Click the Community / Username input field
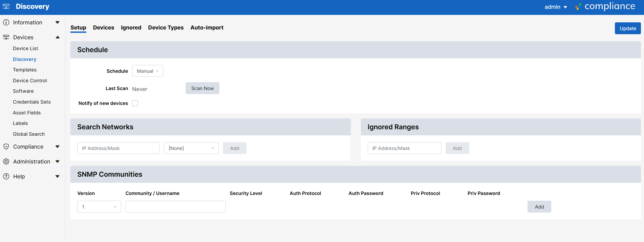The height and width of the screenshot is (242, 644). pos(175,207)
